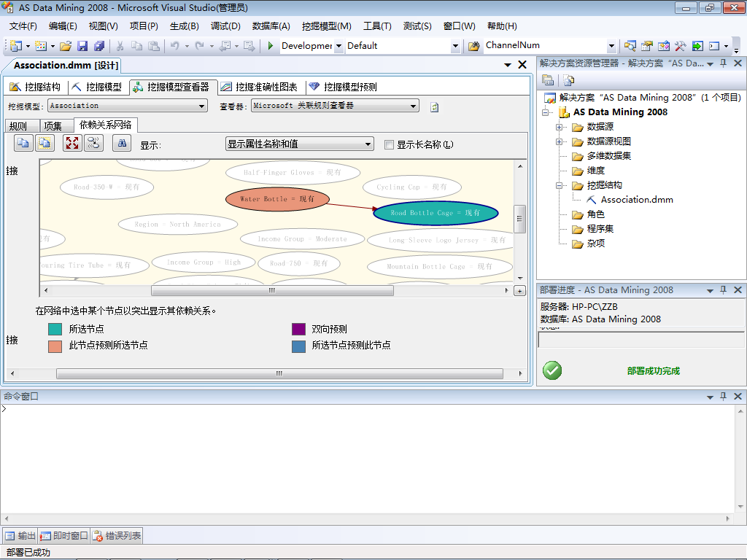Image resolution: width=747 pixels, height=560 pixels.
Task: Click the Redo arrow icon
Action: 200,46
